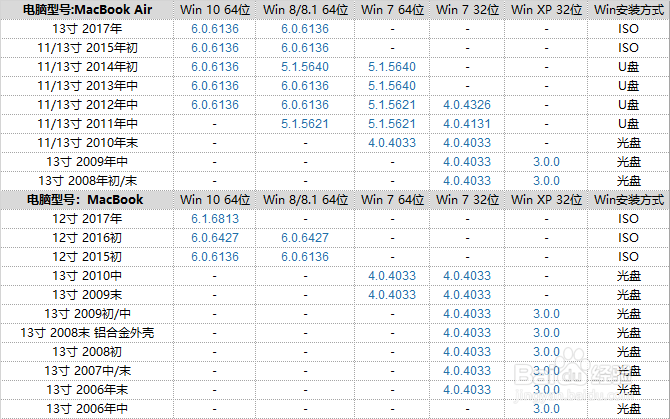
Task: Click Win 10 6.0.6427 for 12寸 2016初
Action: click(215, 238)
